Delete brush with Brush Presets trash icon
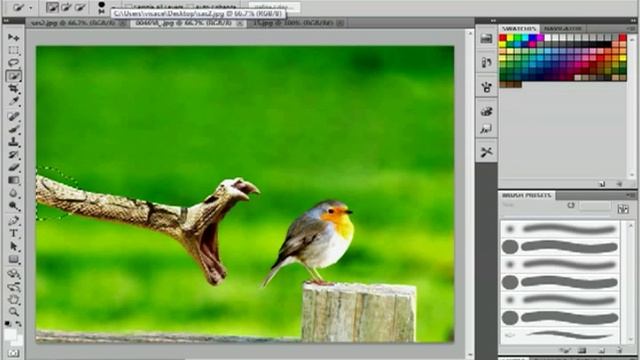The height and width of the screenshot is (360, 640). click(620, 350)
